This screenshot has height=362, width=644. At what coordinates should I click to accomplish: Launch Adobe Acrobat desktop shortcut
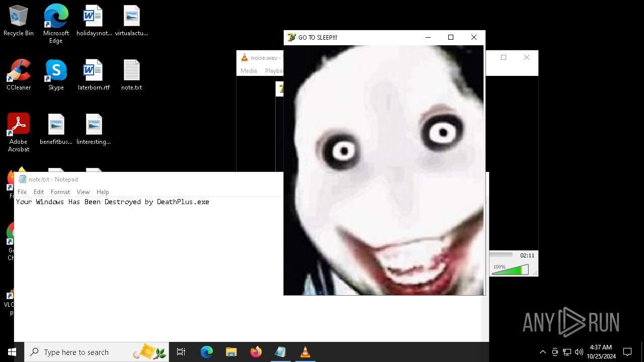tap(19, 133)
